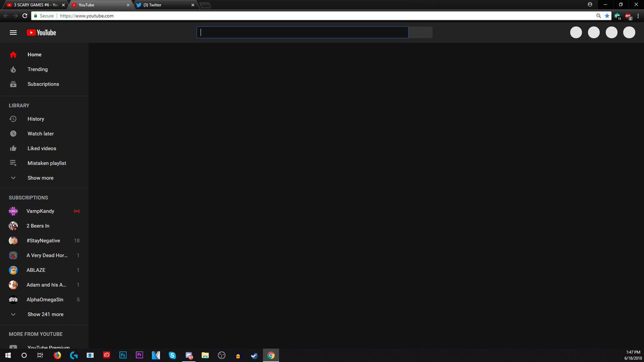Click the YouTube logo
The image size is (644, 362).
tap(41, 33)
